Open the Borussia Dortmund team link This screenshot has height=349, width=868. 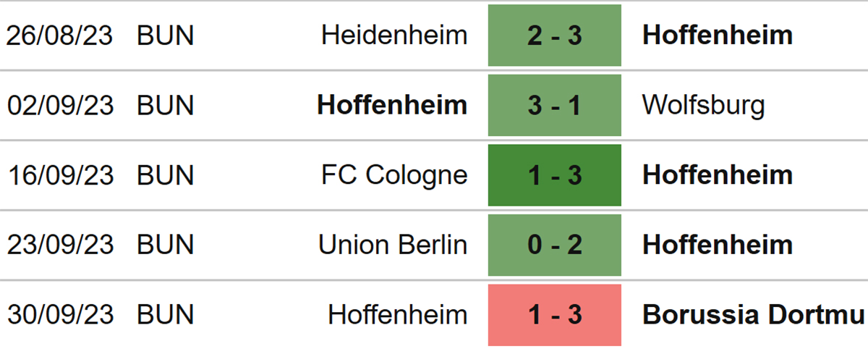[754, 315]
